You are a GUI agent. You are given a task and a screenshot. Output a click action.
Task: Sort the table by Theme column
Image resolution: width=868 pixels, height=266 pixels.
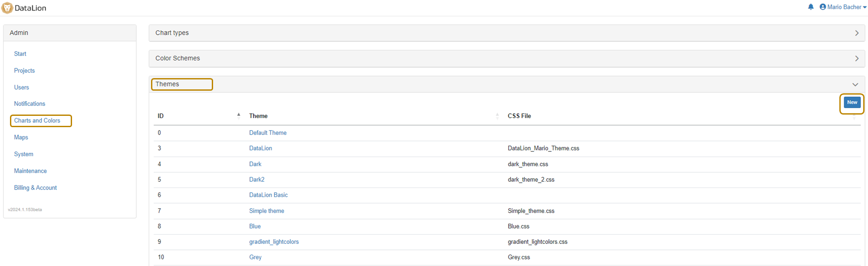374,116
